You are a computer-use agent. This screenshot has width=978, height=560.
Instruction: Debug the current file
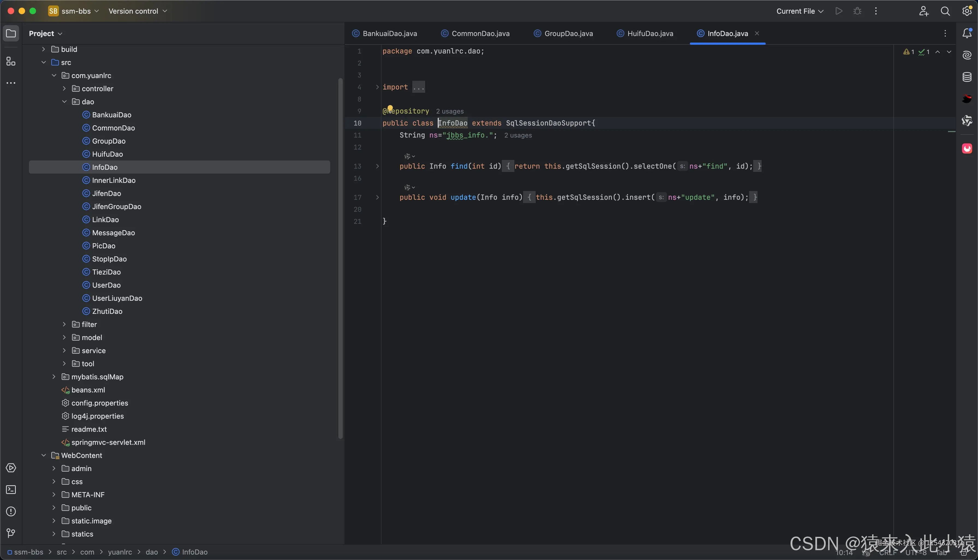[x=857, y=11]
